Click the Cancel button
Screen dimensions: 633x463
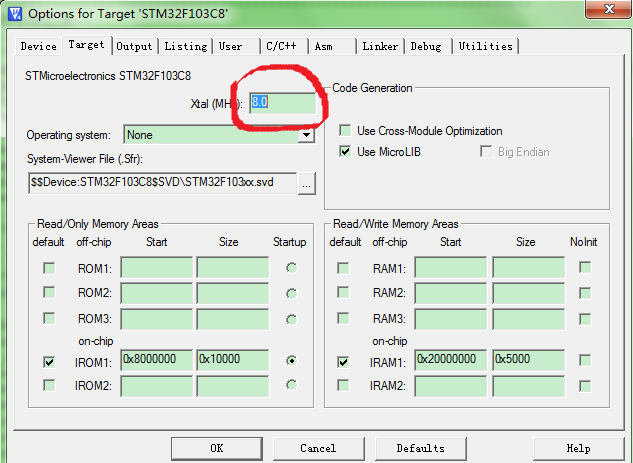click(x=319, y=448)
